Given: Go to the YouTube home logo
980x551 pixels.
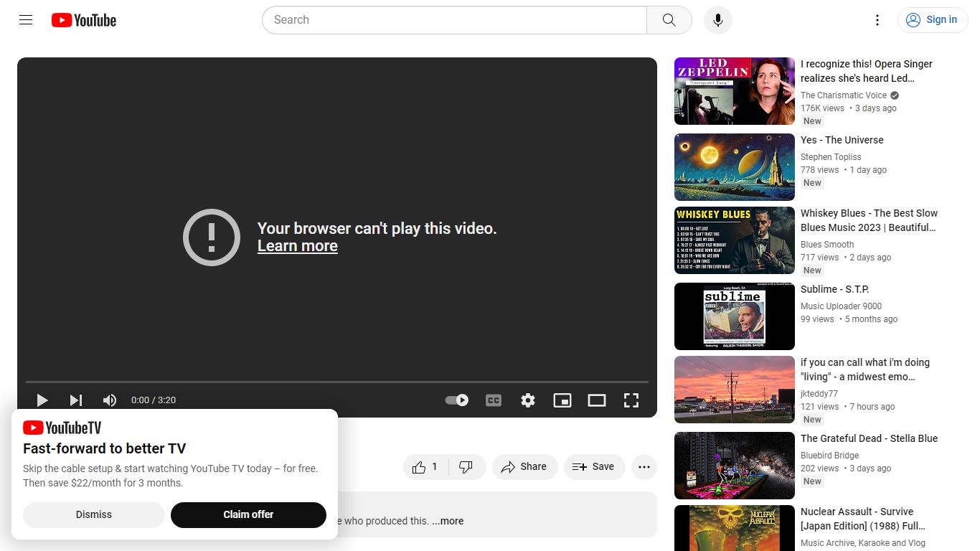Looking at the screenshot, I should pos(84,20).
